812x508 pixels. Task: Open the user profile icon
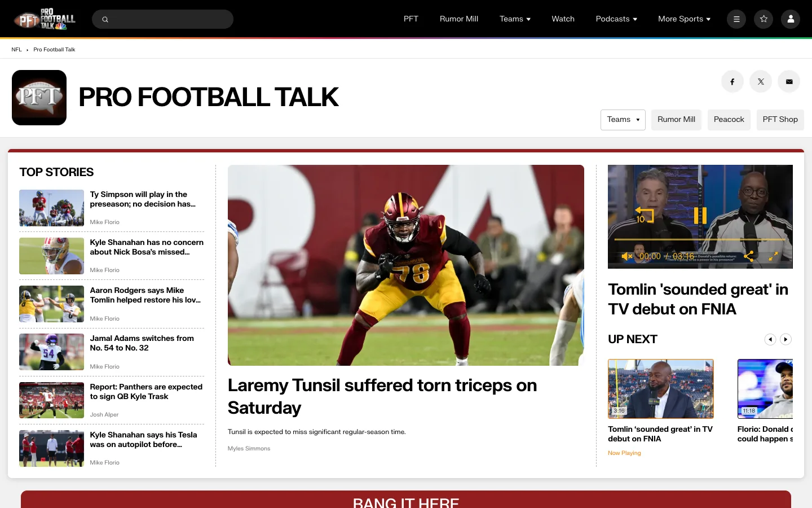click(791, 19)
